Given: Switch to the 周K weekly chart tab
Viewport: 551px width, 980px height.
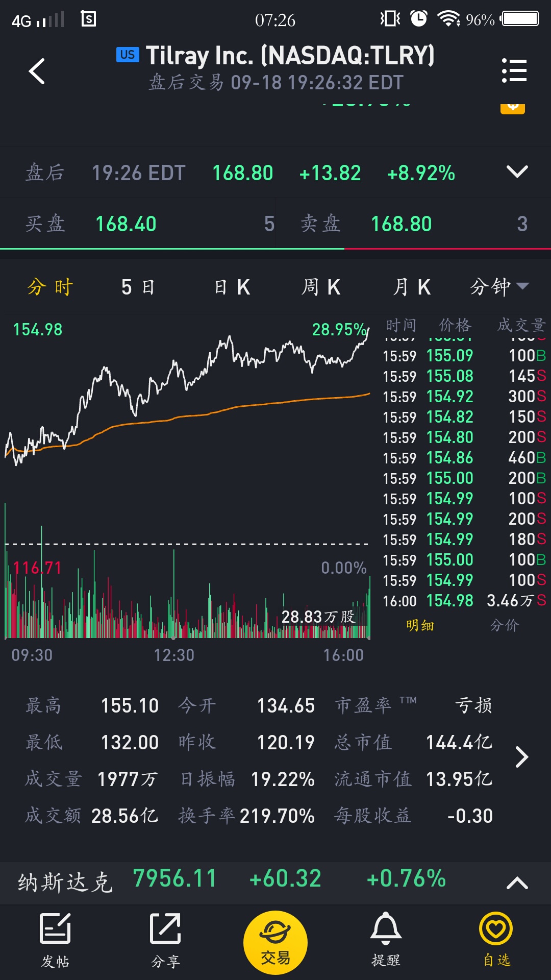Looking at the screenshot, I should 320,287.
